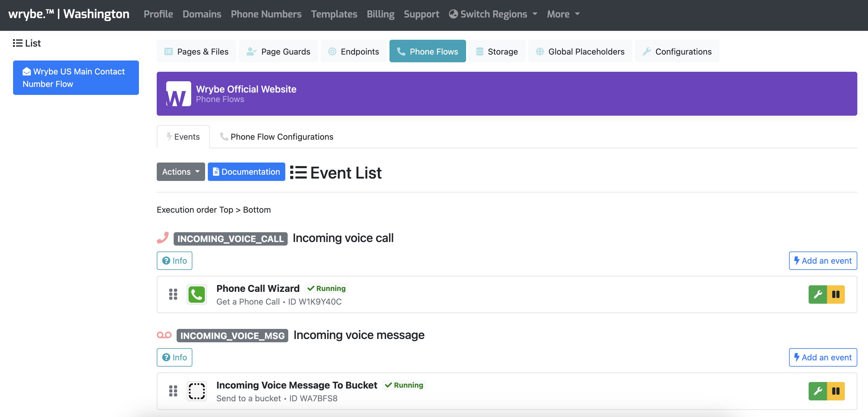Expand the More menu
Screen dimensions: 868x417
563,14
